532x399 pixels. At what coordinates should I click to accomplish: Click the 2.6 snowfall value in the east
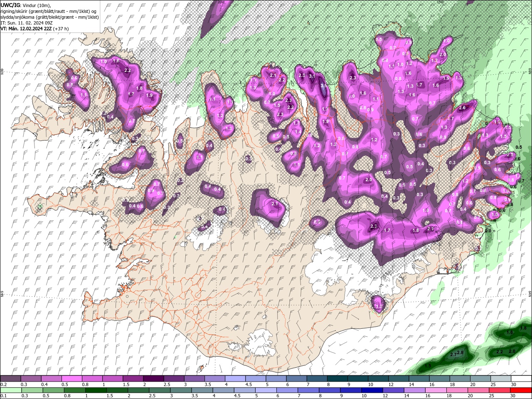coord(462,108)
